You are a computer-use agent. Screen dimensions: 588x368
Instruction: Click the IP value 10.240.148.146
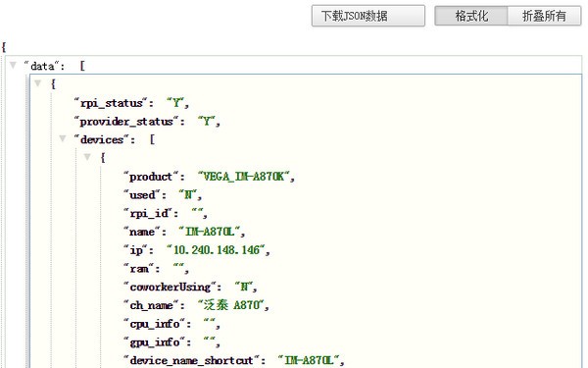(217, 250)
